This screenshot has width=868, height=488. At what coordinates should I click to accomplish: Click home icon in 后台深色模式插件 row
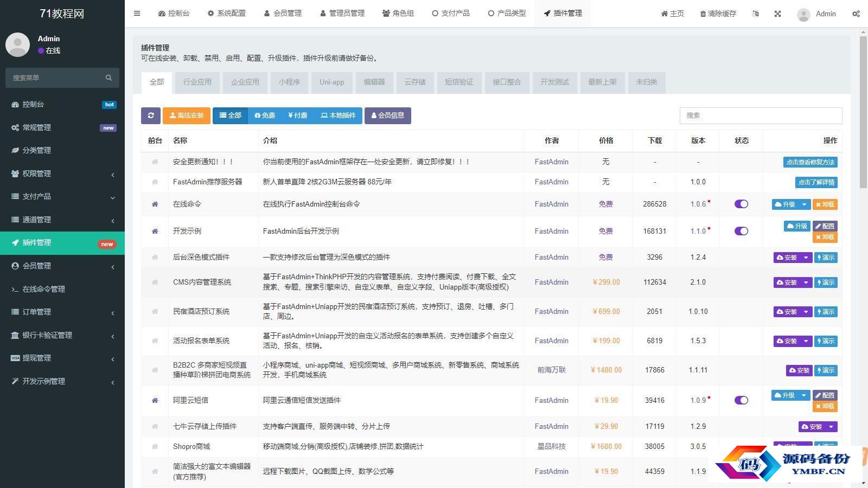tap(155, 258)
